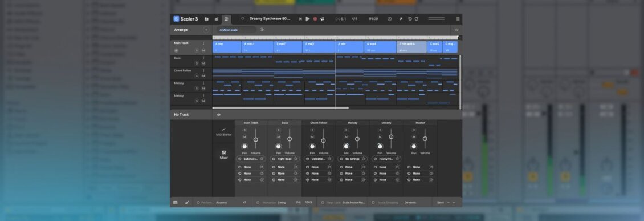Image resolution: width=644 pixels, height=221 pixels.
Task: Open the Dreamy Synthwave 90 preset name
Action: pyautogui.click(x=270, y=19)
